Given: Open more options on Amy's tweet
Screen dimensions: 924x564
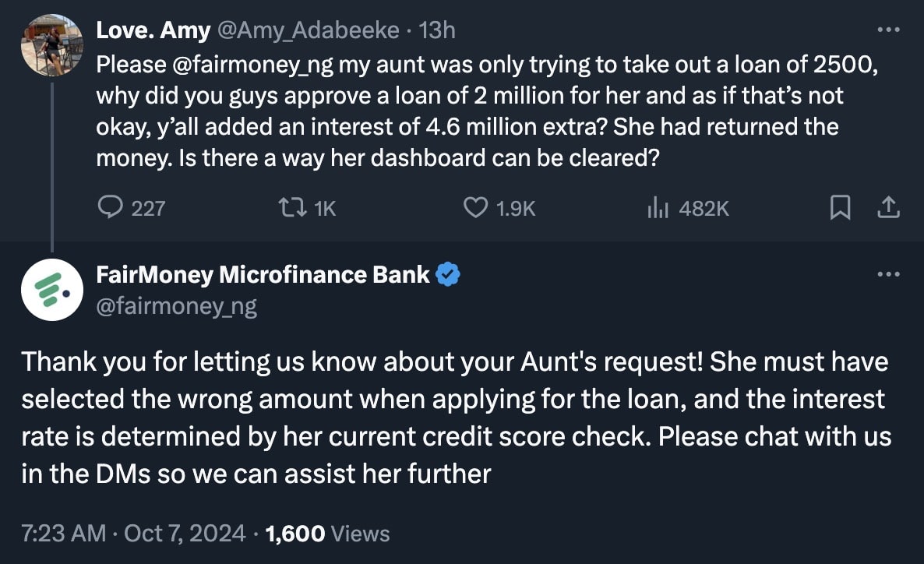Looking at the screenshot, I should click(x=888, y=30).
